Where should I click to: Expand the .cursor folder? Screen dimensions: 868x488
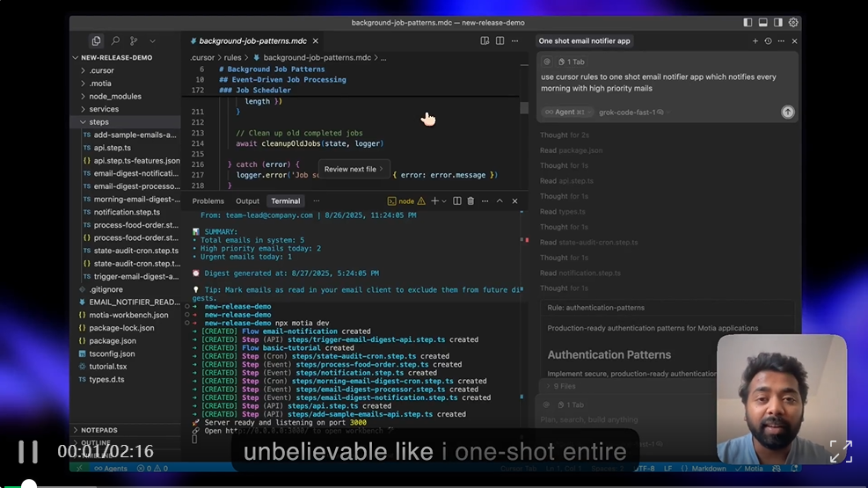coord(101,70)
